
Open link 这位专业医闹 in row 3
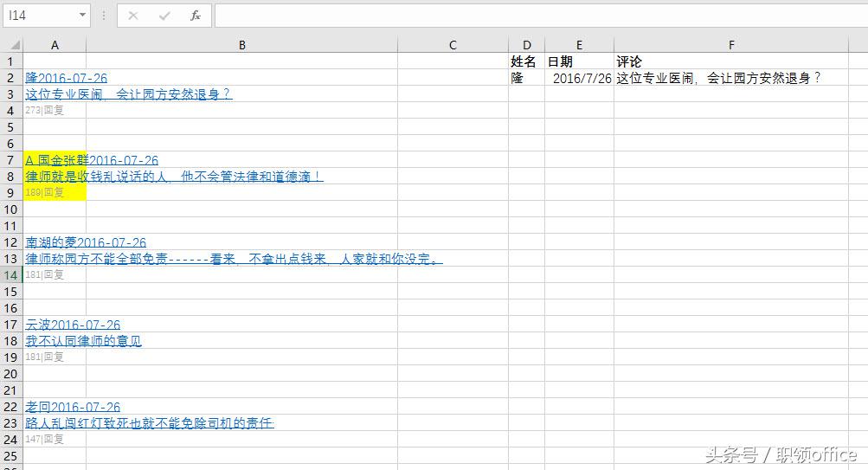click(128, 94)
